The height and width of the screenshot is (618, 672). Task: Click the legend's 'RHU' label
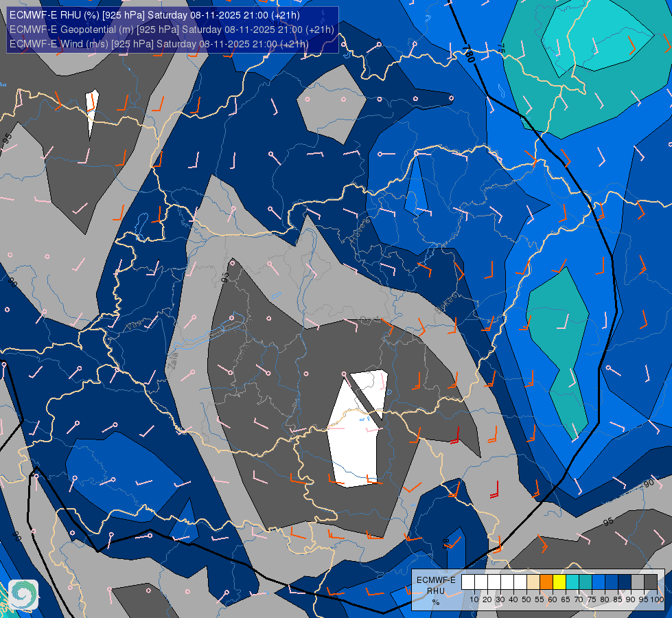(436, 591)
